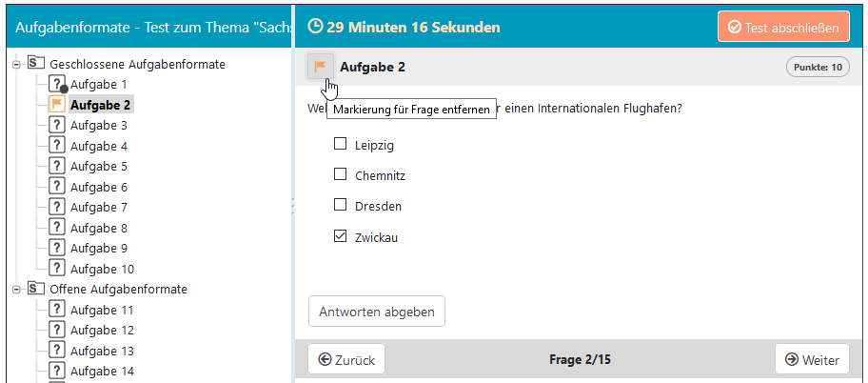Click the clock icon beside remaining time

(x=316, y=27)
